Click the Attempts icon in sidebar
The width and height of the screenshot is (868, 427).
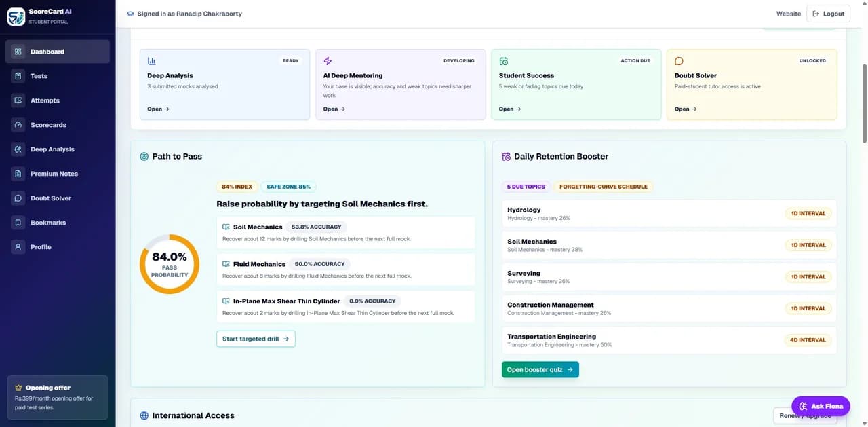pyautogui.click(x=18, y=100)
